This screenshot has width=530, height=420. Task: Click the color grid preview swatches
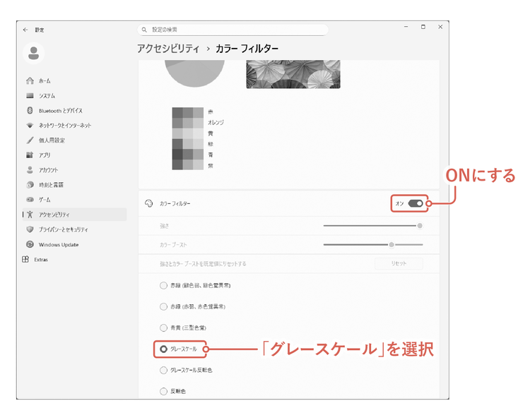pyautogui.click(x=187, y=138)
